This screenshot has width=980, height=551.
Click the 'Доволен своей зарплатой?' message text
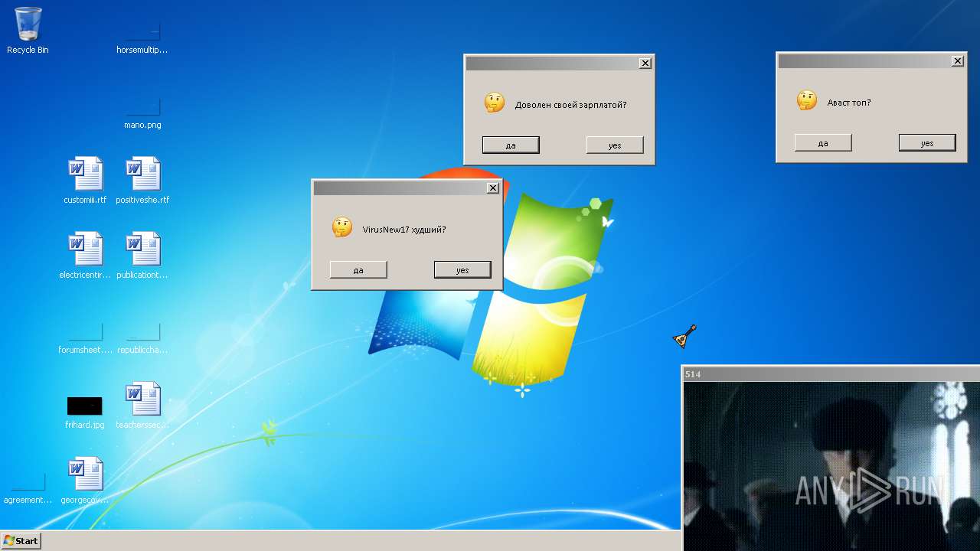pyautogui.click(x=571, y=105)
